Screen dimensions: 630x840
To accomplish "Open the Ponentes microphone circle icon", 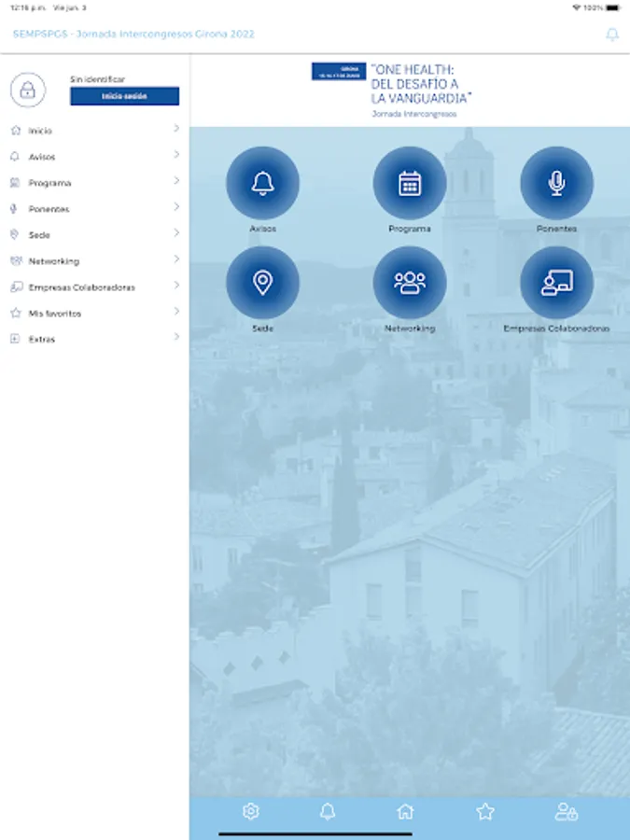I will pos(556,183).
